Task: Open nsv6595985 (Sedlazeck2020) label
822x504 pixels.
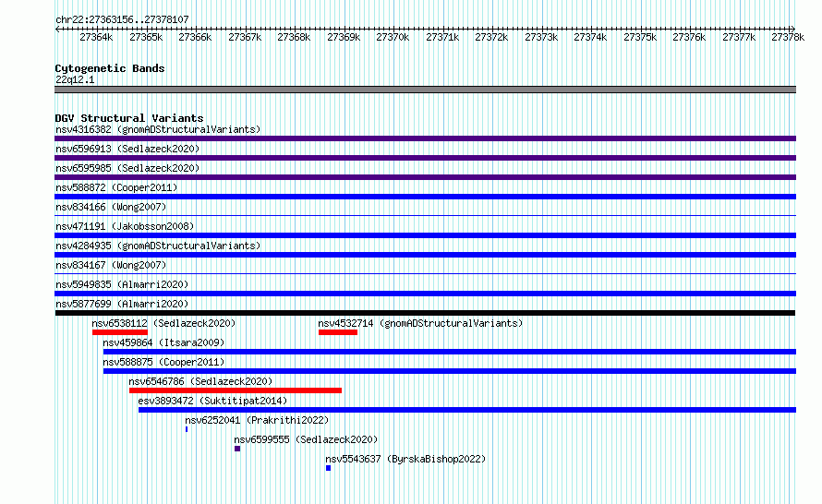Action: tap(127, 168)
